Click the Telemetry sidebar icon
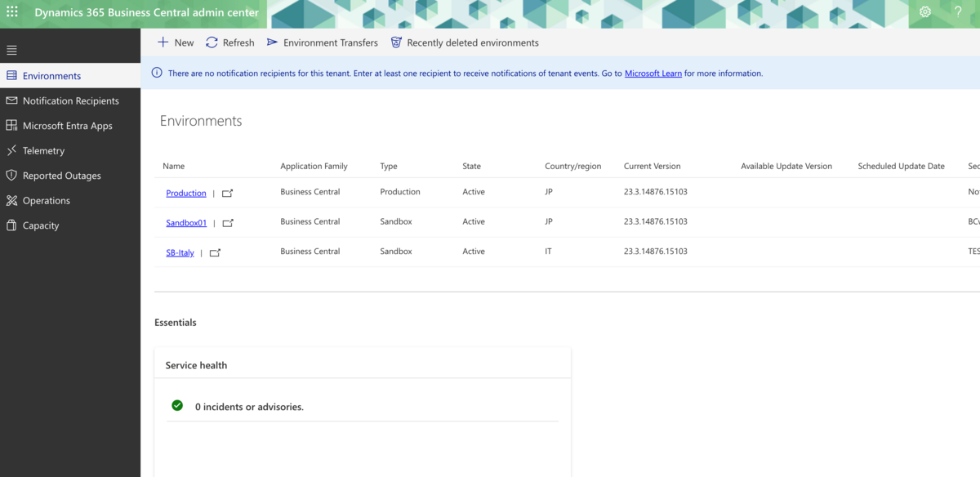 click(11, 150)
